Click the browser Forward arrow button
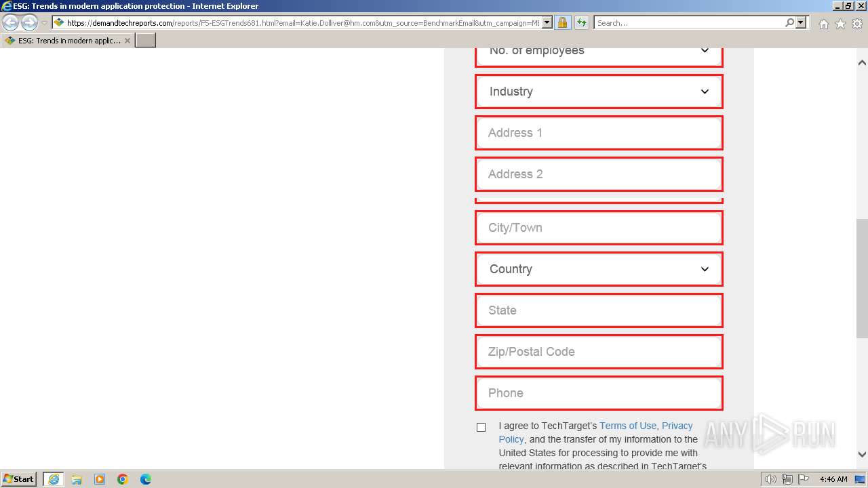868x488 pixels. (x=29, y=22)
